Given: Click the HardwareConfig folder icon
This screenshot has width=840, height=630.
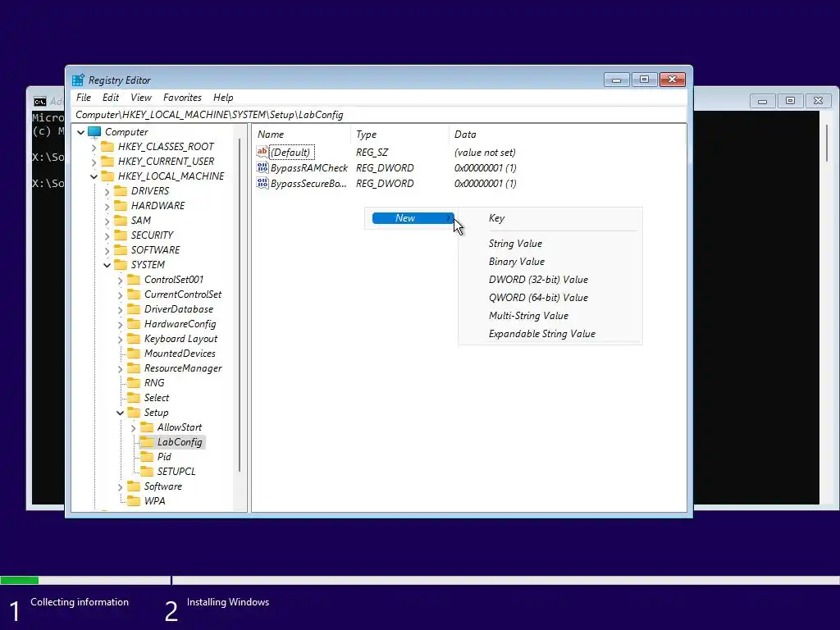Looking at the screenshot, I should click(134, 323).
